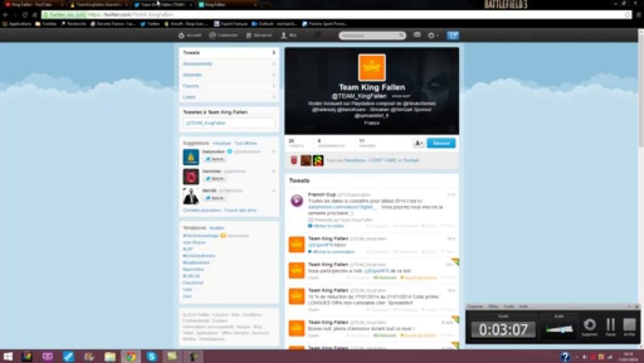This screenshot has width=644, height=363.
Task: Select Abonnés in profile side menu
Action: (x=229, y=75)
